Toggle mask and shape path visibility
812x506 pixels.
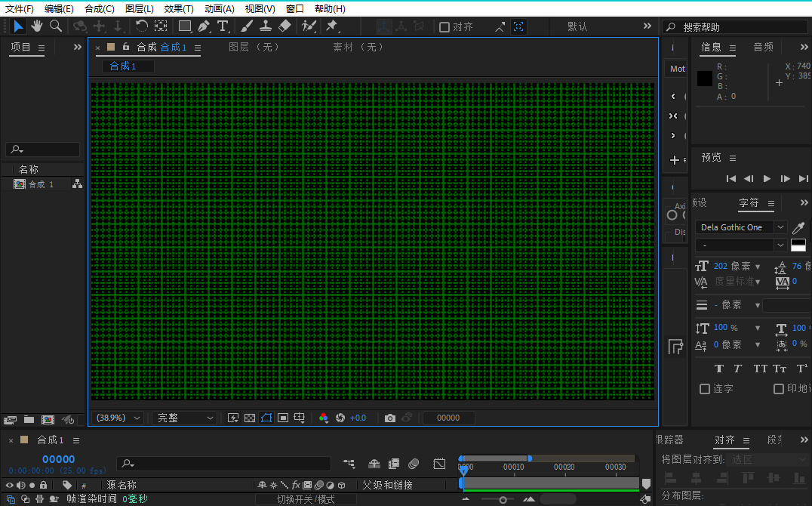click(266, 418)
